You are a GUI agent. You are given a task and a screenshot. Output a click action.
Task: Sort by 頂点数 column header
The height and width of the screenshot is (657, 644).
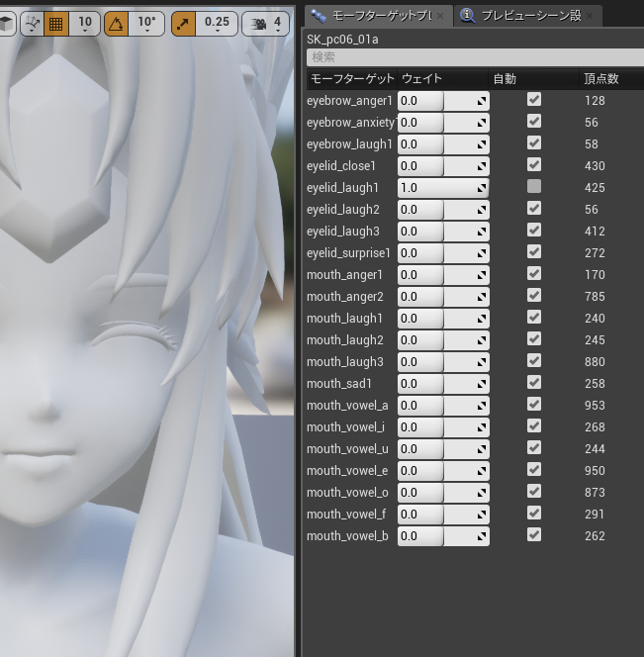pos(611,79)
